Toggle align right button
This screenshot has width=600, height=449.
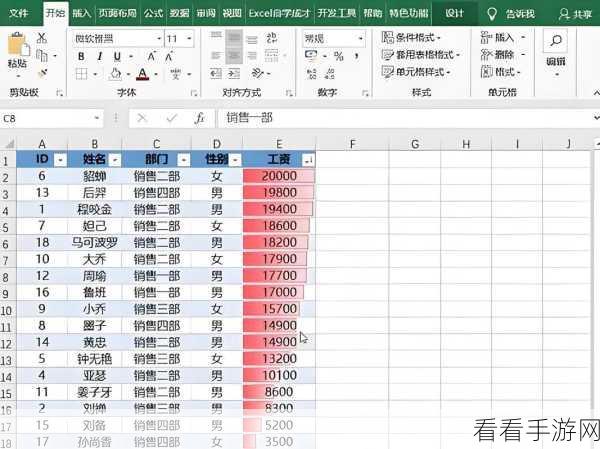click(252, 56)
